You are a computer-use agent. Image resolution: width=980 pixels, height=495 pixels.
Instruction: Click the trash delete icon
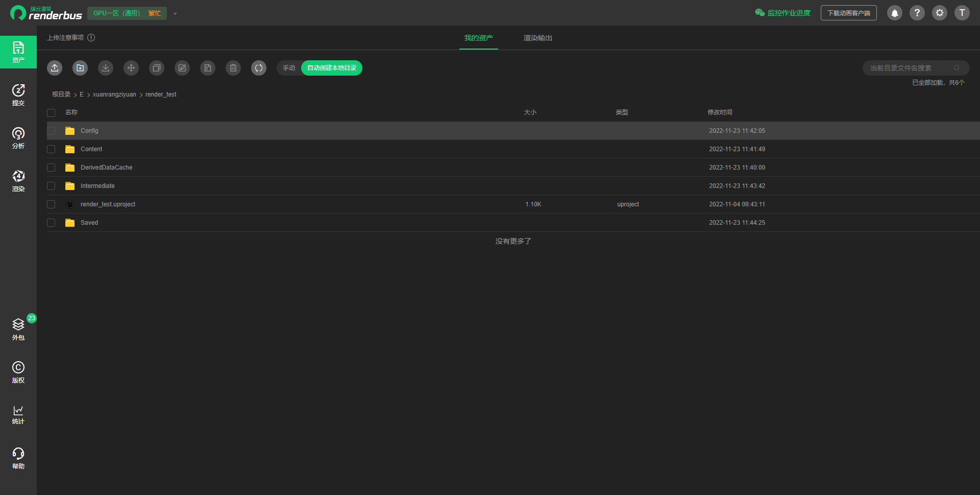click(233, 68)
